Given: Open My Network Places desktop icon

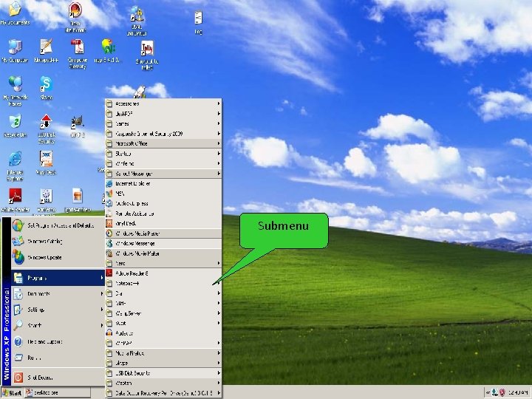Looking at the screenshot, I should (x=15, y=91).
